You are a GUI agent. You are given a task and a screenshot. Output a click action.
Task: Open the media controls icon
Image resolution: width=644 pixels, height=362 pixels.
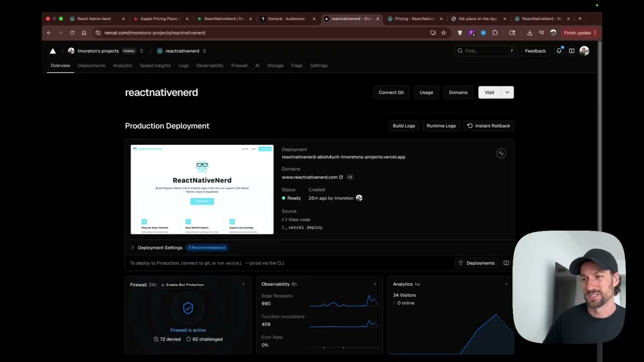pos(541,33)
